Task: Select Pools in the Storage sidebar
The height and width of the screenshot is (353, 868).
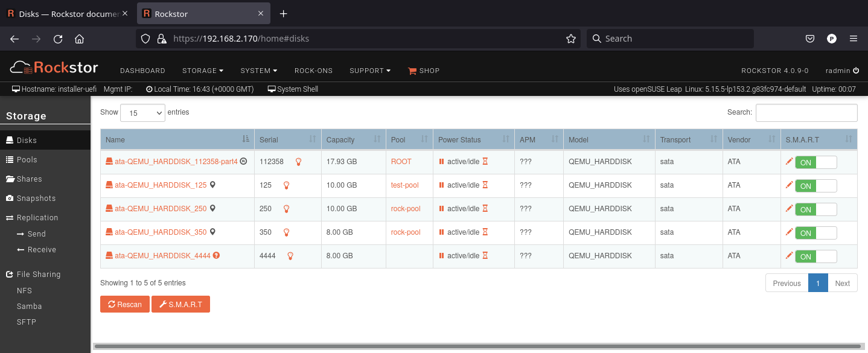Action: click(27, 160)
